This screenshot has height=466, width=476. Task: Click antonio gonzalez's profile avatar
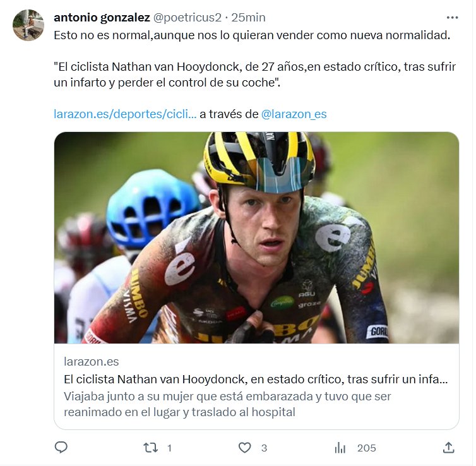(x=28, y=26)
